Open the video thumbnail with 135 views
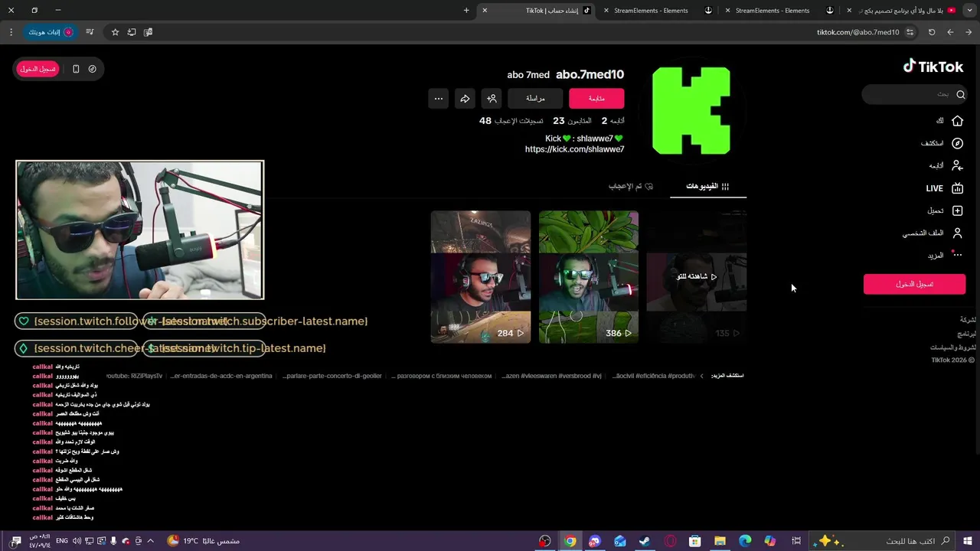 697,277
